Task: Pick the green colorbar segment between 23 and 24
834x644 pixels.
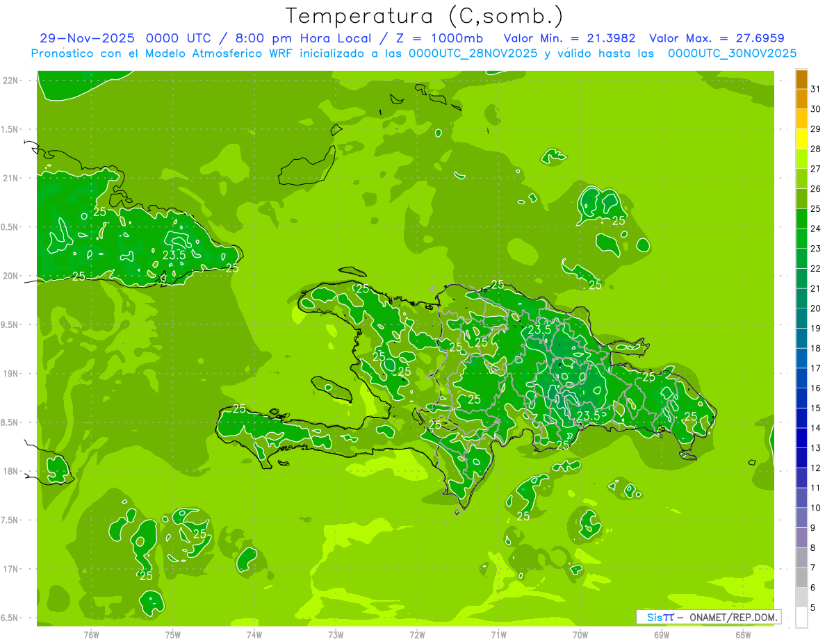Action: tap(801, 239)
